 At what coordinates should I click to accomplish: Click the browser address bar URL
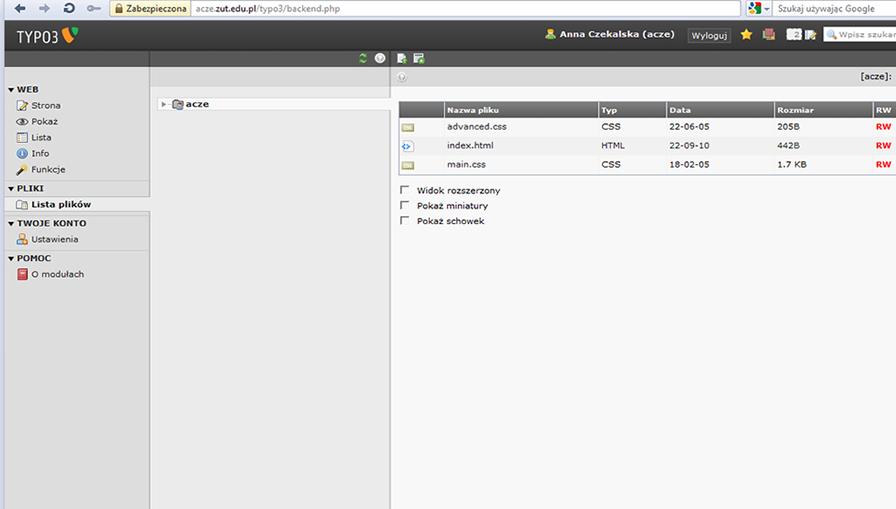click(x=268, y=9)
